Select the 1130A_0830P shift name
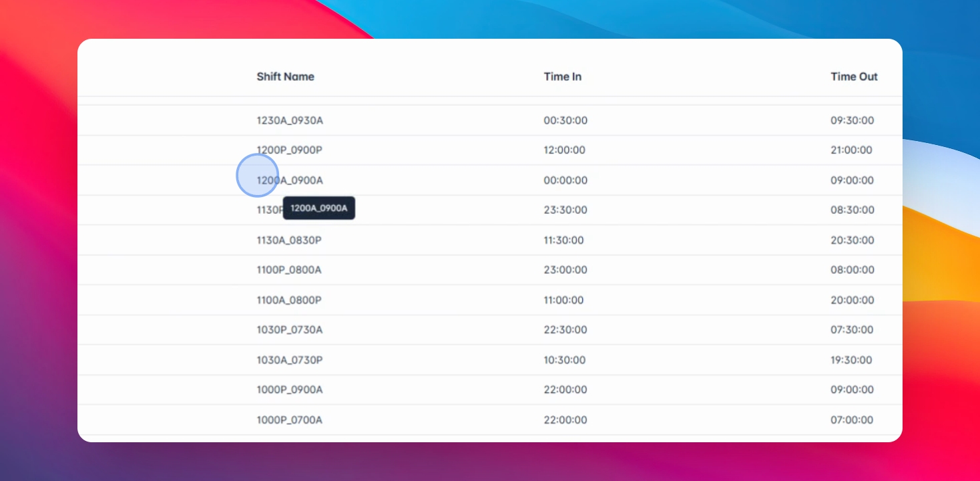 [289, 240]
